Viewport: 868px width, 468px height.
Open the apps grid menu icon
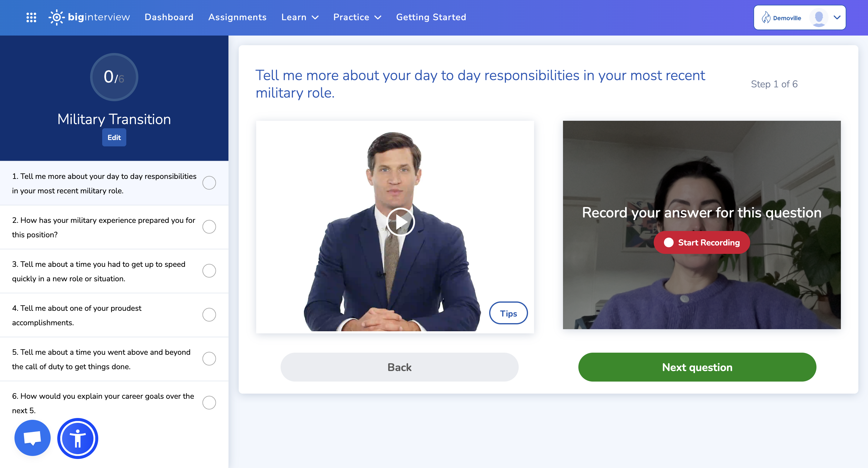click(x=31, y=17)
